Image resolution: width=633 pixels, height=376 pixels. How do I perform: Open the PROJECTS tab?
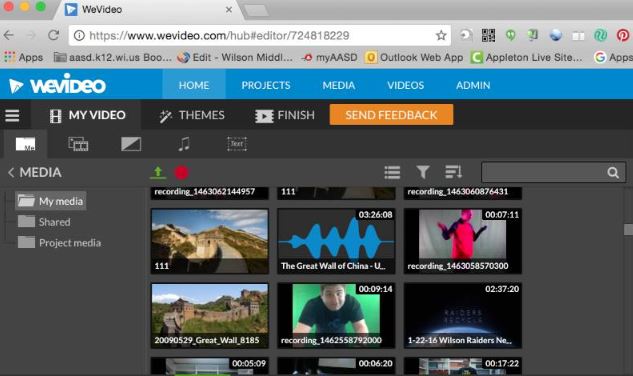click(x=266, y=85)
